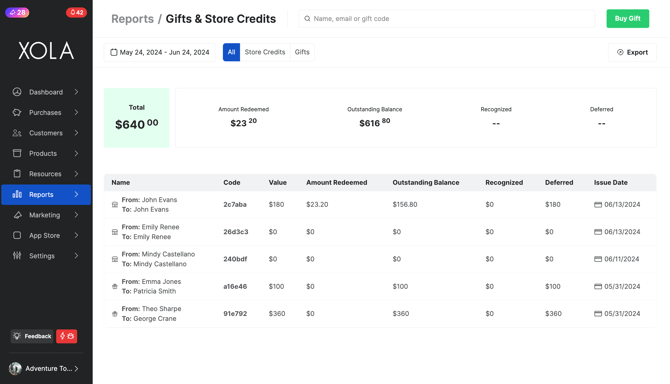
Task: Select the $23.20 redeemed cell
Action: (x=317, y=205)
